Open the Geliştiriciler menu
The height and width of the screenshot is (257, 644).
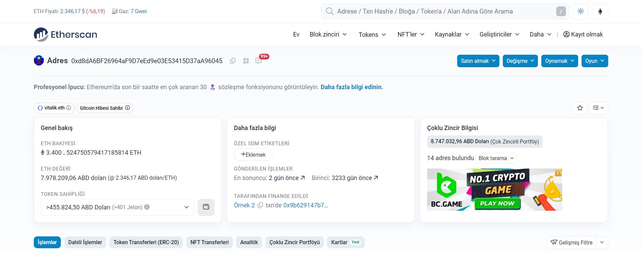click(499, 34)
